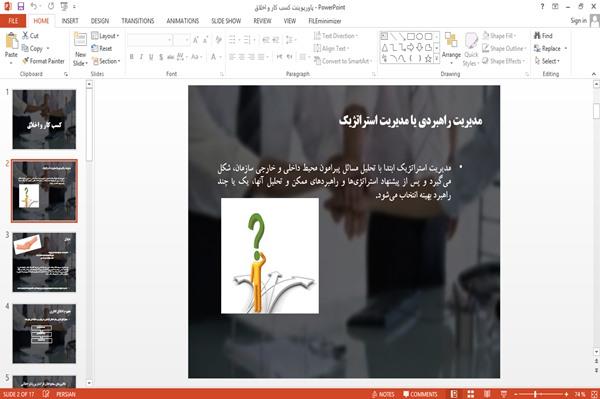
Task: Decrease font size with the small A icon
Action: point(206,40)
